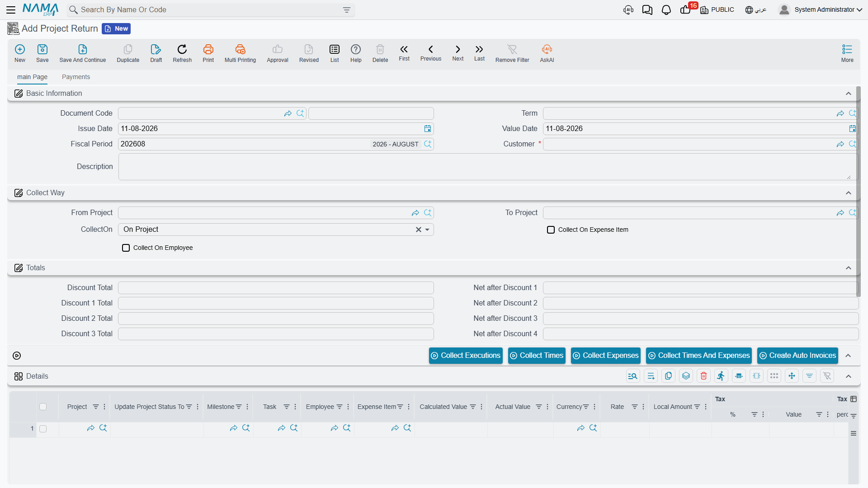The image size is (868, 488).
Task: Open Value Date calendar picker
Action: 853,129
